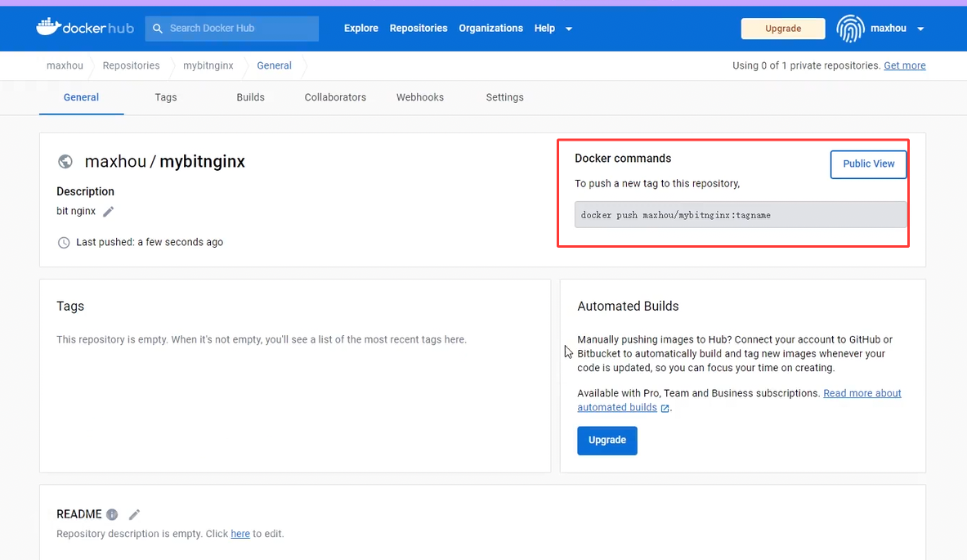
Task: Click General in the breadcrumb
Action: click(275, 65)
